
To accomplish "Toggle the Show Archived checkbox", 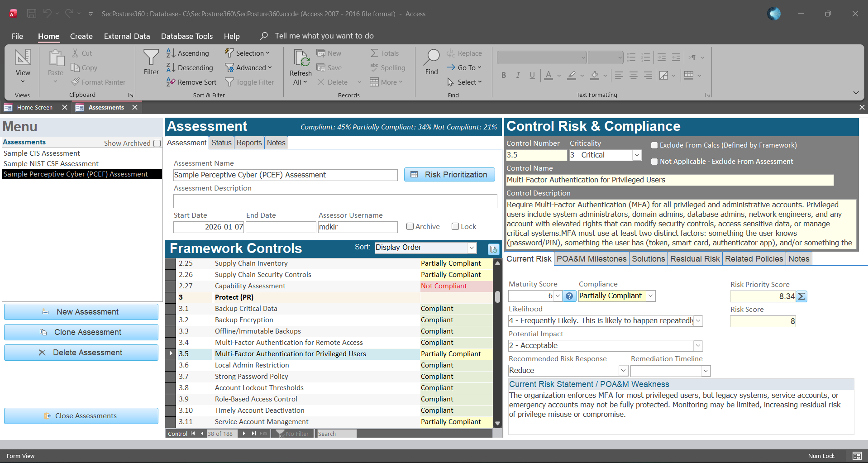I will [157, 143].
